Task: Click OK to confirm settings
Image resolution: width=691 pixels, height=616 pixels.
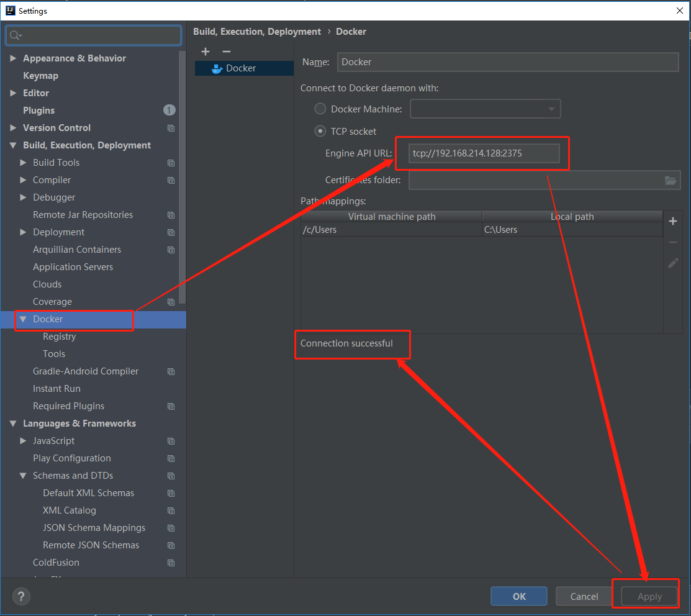Action: (518, 597)
